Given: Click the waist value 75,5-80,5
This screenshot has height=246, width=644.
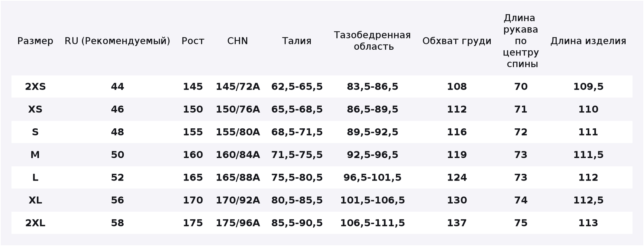Looking at the screenshot, I should click(297, 178).
